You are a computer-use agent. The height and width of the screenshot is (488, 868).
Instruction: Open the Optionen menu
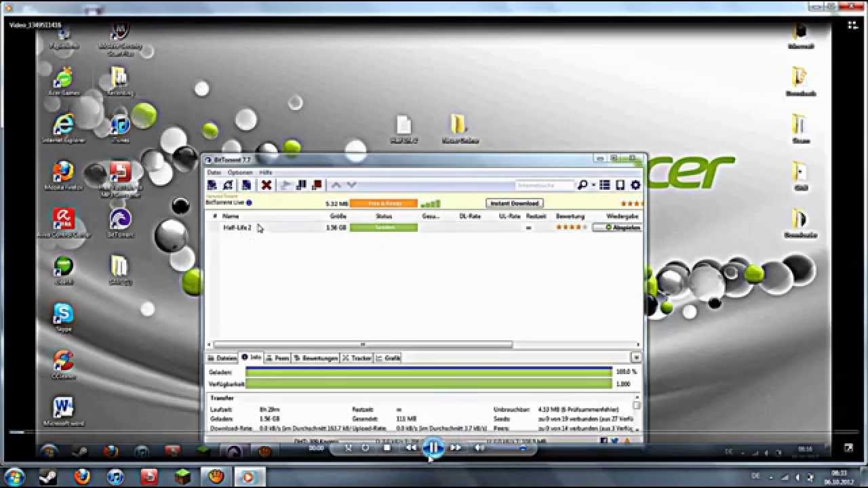point(240,173)
